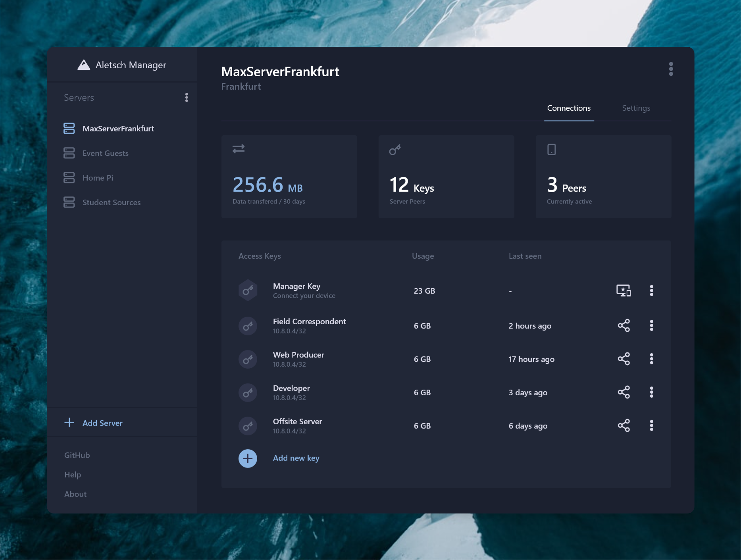This screenshot has width=741, height=560.
Task: Open the Help link
Action: pyautogui.click(x=73, y=475)
